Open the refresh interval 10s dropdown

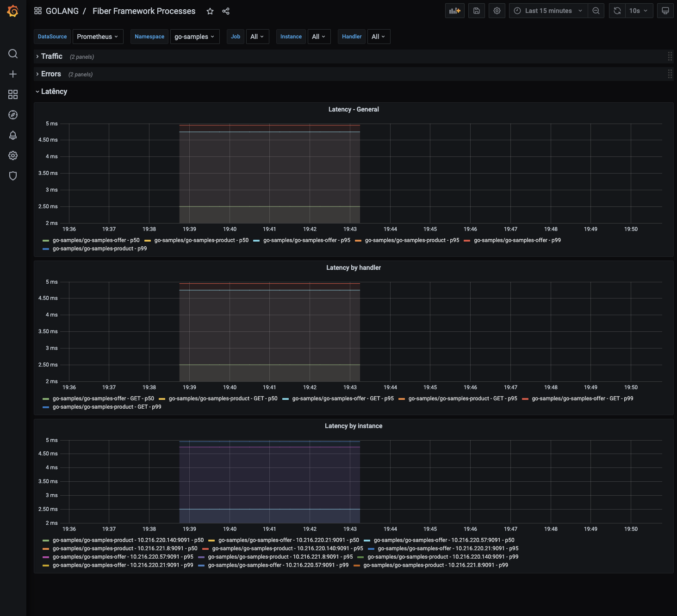[x=638, y=11]
